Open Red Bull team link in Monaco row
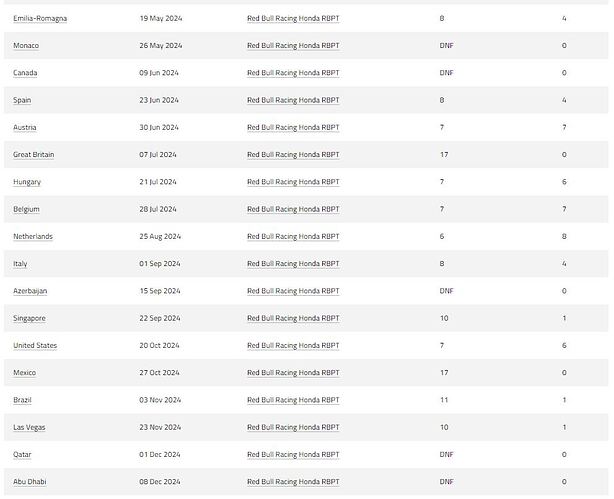The height and width of the screenshot is (499, 614). (x=293, y=46)
